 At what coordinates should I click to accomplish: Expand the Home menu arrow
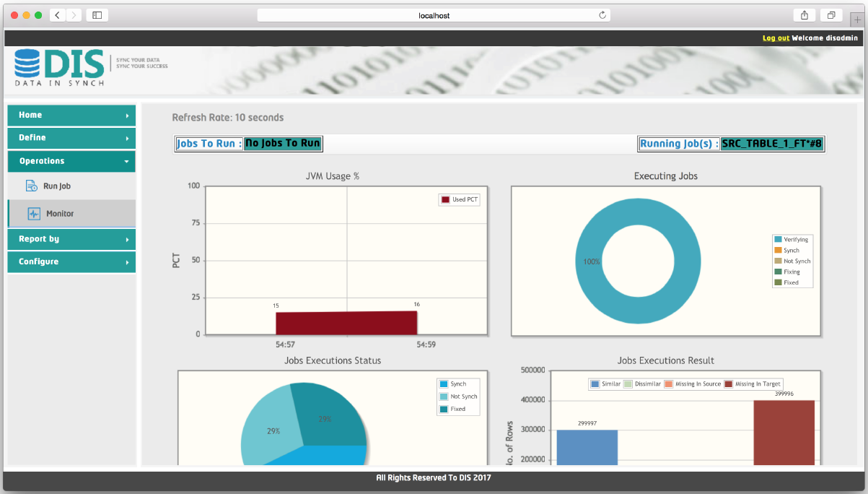coord(127,116)
